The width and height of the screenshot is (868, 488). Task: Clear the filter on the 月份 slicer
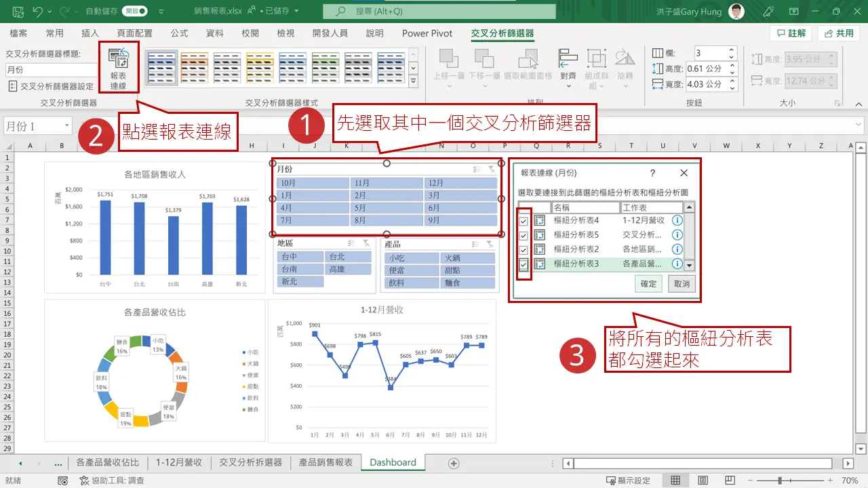pos(491,169)
